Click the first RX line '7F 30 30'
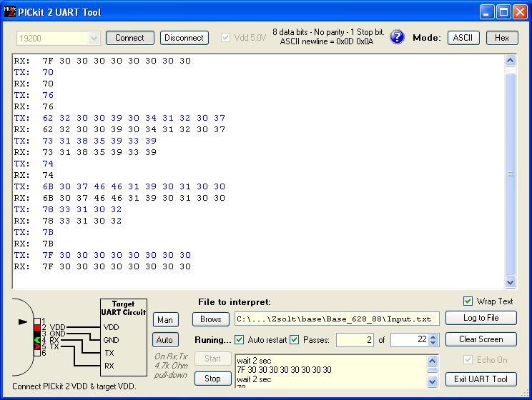Image resolution: width=532 pixels, height=400 pixels. (x=102, y=61)
